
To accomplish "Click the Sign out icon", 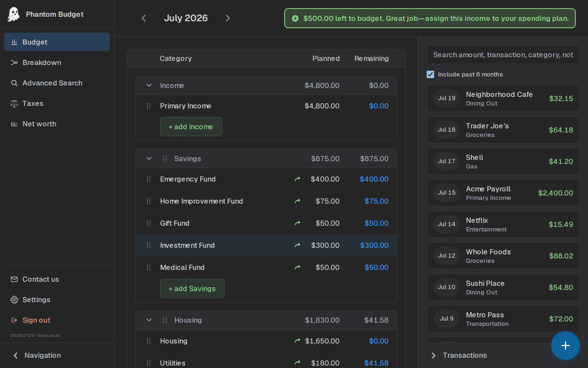I will (14, 320).
